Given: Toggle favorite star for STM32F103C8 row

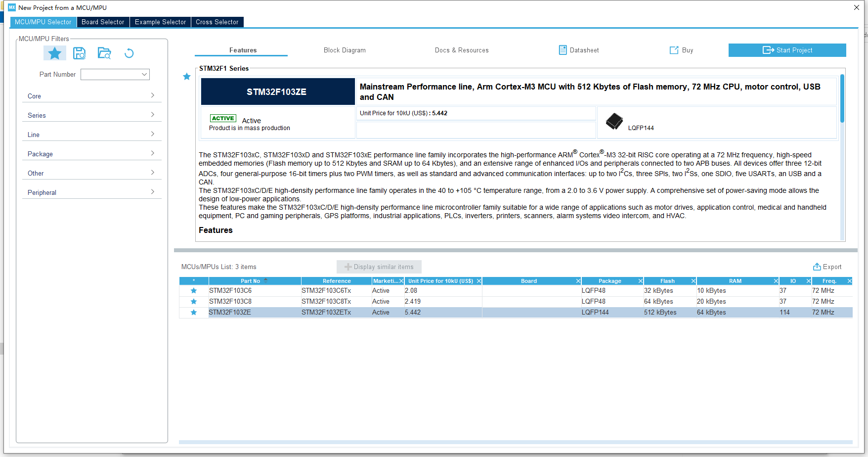Looking at the screenshot, I should (x=194, y=302).
